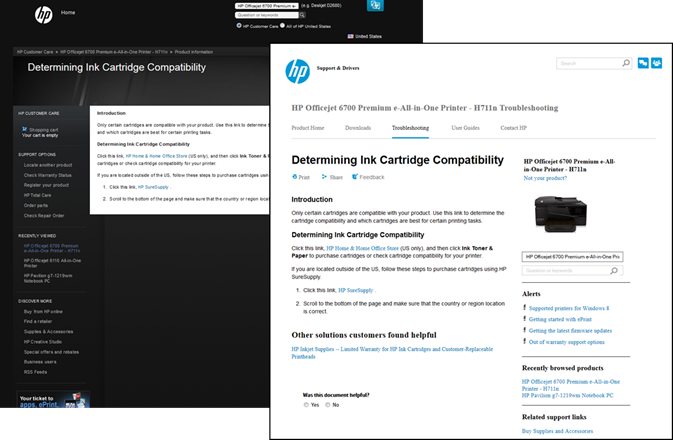Open Supported printers for Windows 8 alert
The height and width of the screenshot is (440, 673).
tap(569, 308)
